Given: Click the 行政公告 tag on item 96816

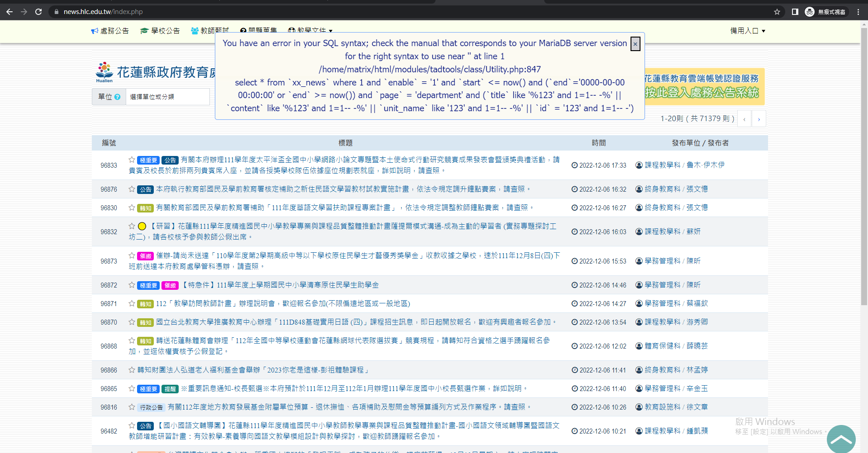Looking at the screenshot, I should [152, 407].
